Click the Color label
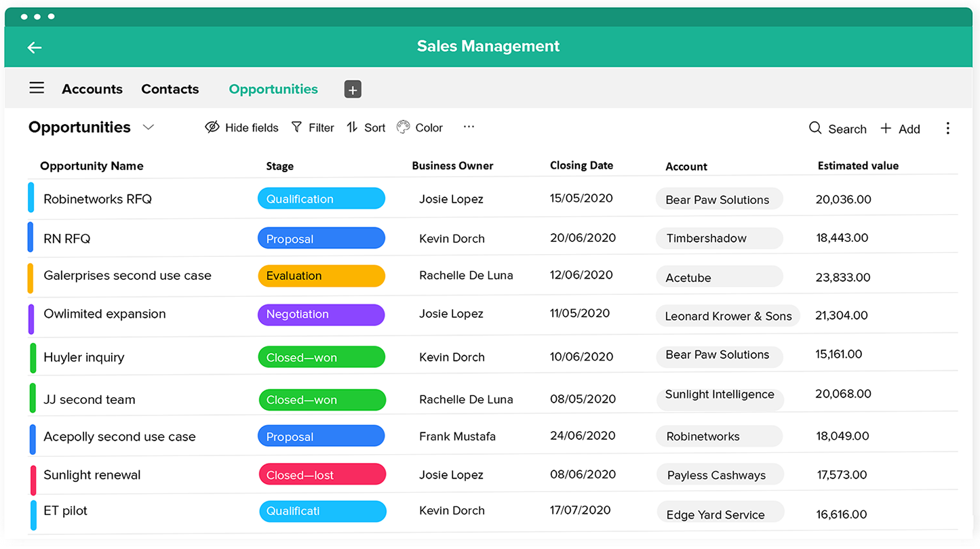The image size is (980, 549). (x=429, y=127)
